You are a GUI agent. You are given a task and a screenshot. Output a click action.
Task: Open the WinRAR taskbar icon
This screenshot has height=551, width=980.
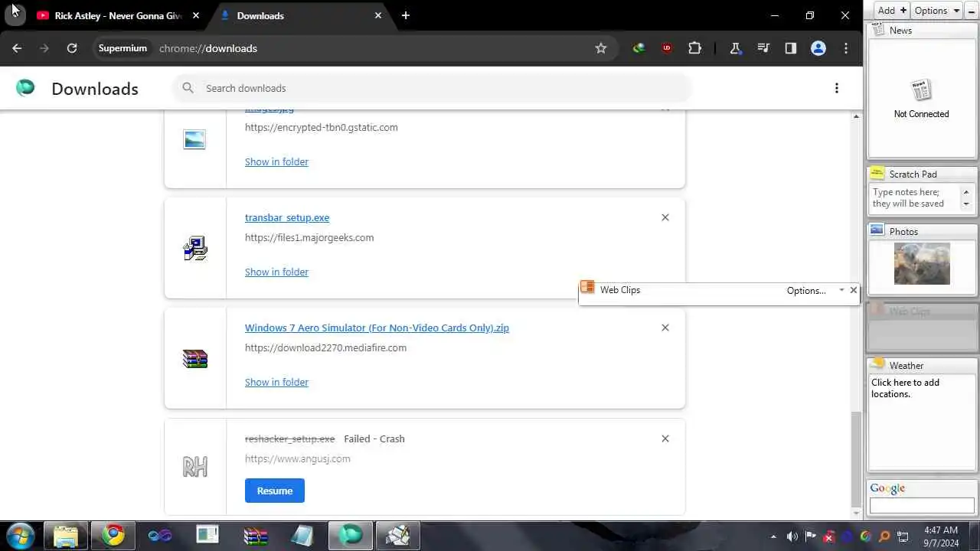pyautogui.click(x=256, y=535)
